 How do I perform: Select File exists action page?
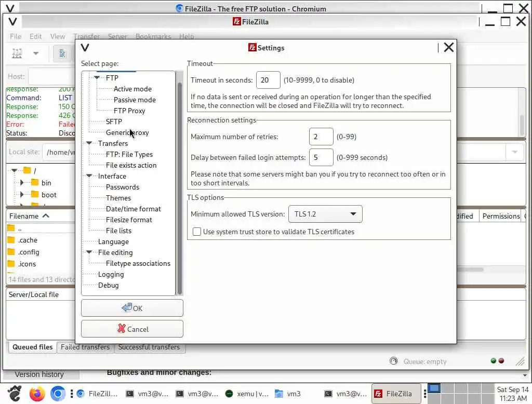click(x=131, y=165)
